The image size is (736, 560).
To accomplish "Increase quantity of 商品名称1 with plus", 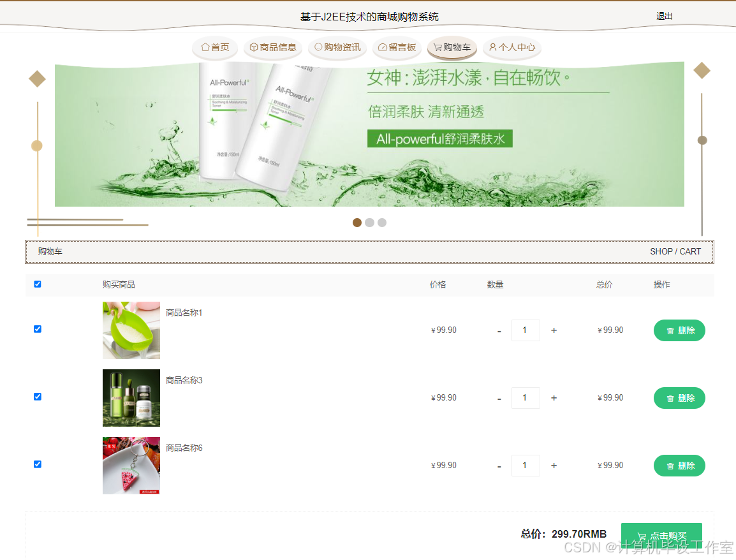I will pos(554,330).
